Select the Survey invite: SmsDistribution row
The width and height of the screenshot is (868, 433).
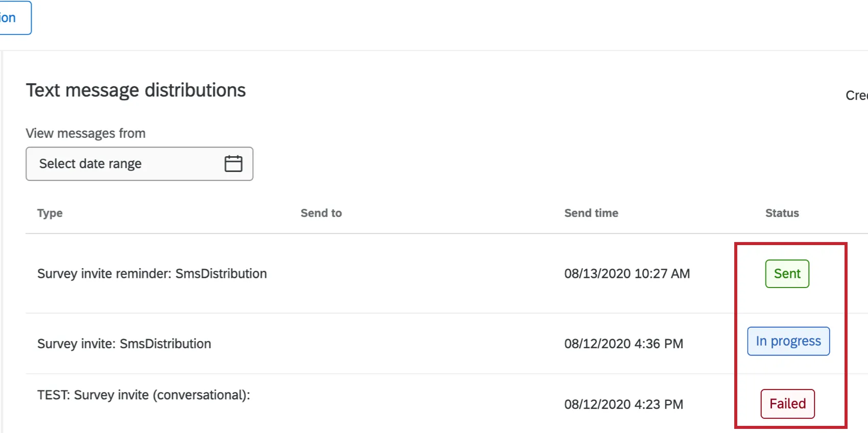(x=124, y=343)
